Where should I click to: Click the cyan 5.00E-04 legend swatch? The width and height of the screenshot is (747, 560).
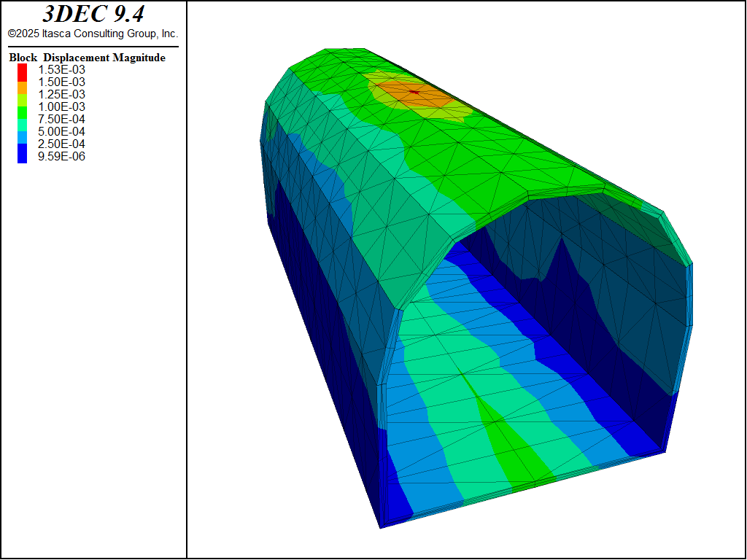pyautogui.click(x=22, y=132)
